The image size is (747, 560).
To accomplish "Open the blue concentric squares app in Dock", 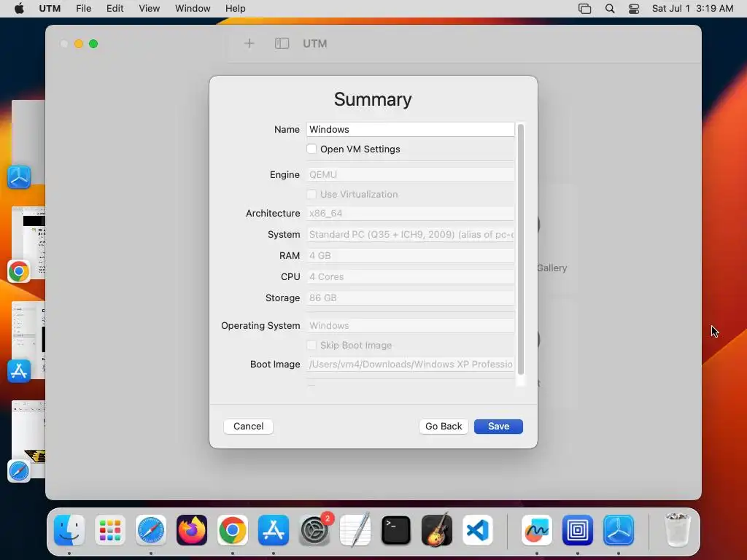I will pyautogui.click(x=578, y=530).
